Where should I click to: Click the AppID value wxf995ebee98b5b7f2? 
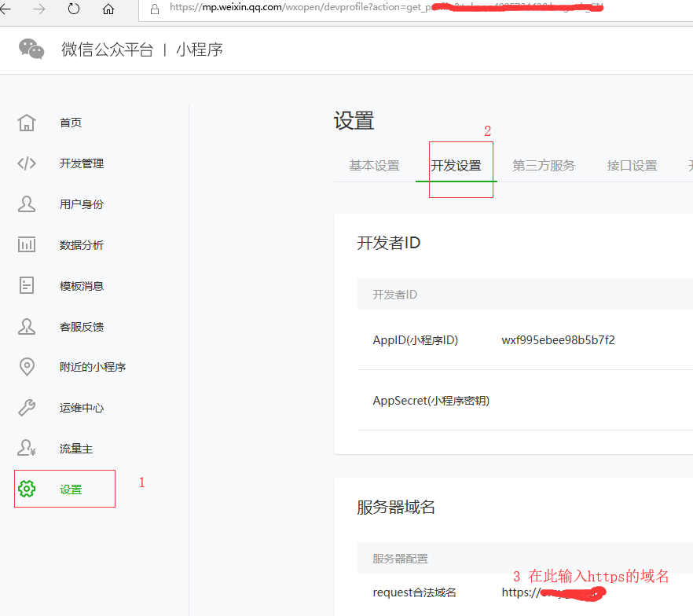coord(558,339)
